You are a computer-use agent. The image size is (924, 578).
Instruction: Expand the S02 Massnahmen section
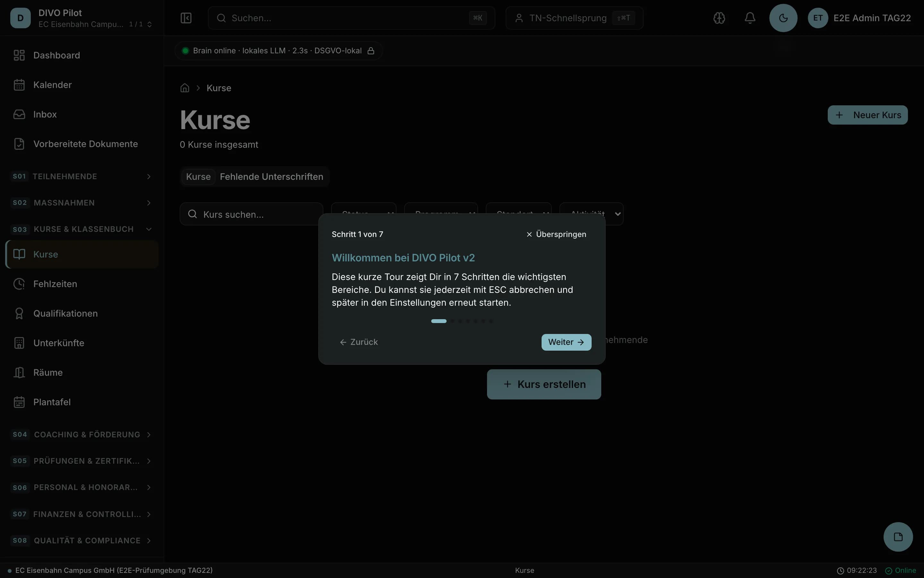pos(82,203)
